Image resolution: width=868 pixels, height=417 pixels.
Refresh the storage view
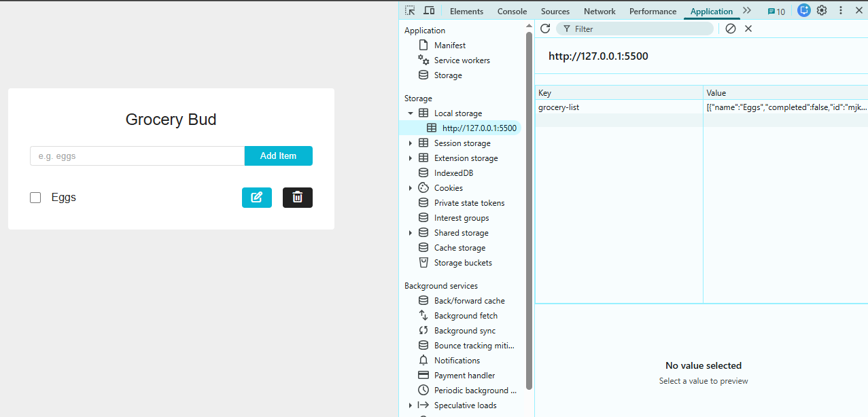[545, 29]
